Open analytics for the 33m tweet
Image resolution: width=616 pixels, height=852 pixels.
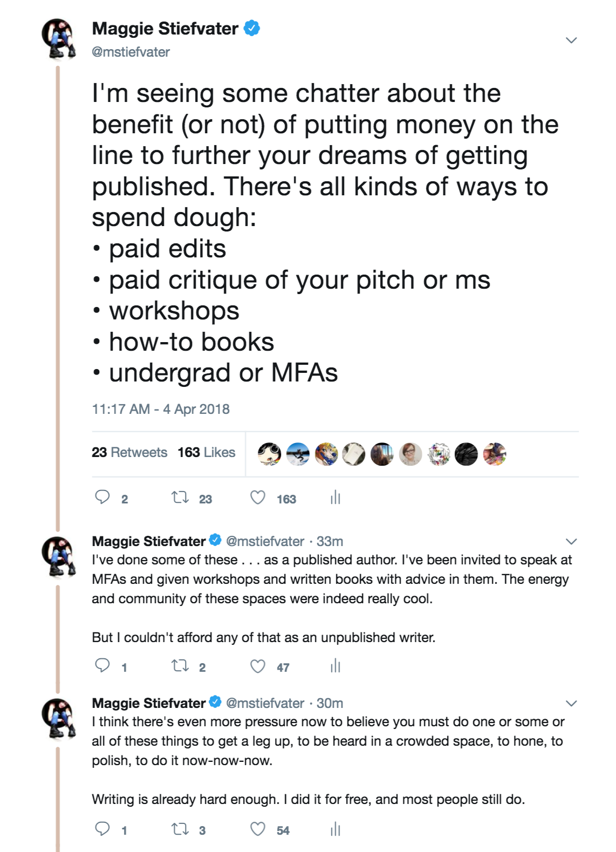pos(335,666)
